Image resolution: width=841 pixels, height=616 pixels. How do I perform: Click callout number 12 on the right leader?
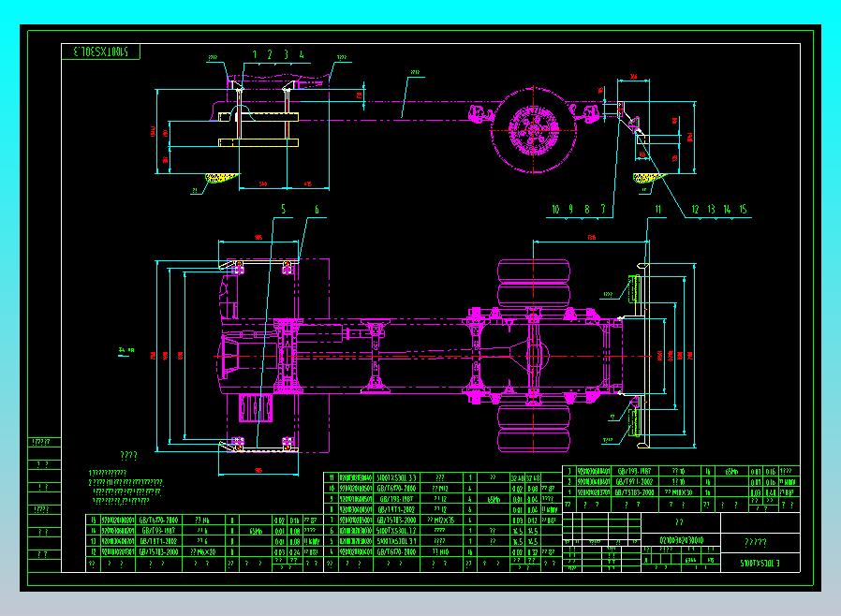pyautogui.click(x=695, y=209)
